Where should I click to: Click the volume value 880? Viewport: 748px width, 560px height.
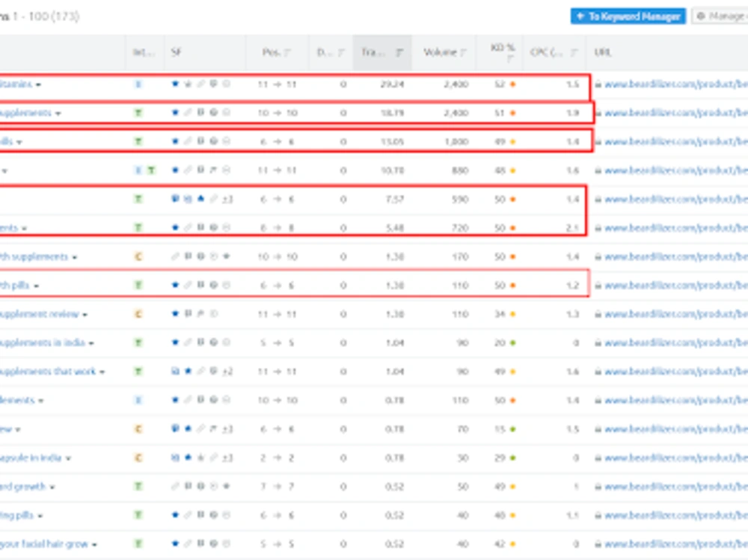(460, 170)
